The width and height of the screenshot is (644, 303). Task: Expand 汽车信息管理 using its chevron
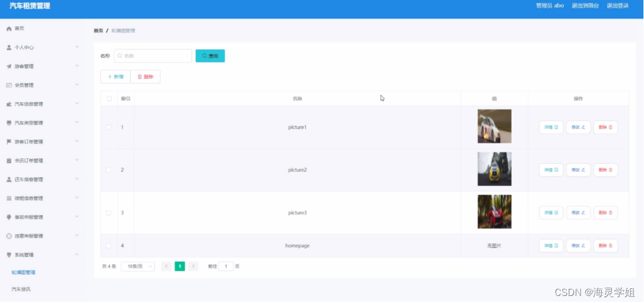click(x=77, y=104)
